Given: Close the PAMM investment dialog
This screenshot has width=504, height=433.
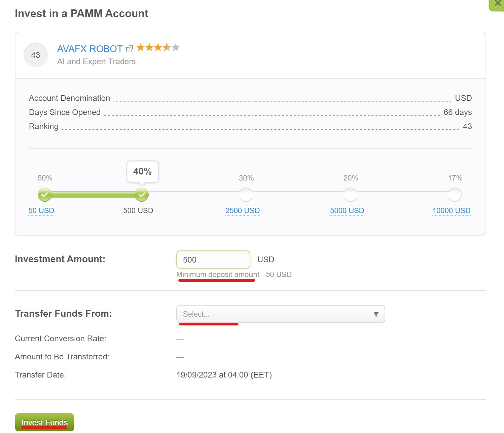Looking at the screenshot, I should pyautogui.click(x=497, y=4).
